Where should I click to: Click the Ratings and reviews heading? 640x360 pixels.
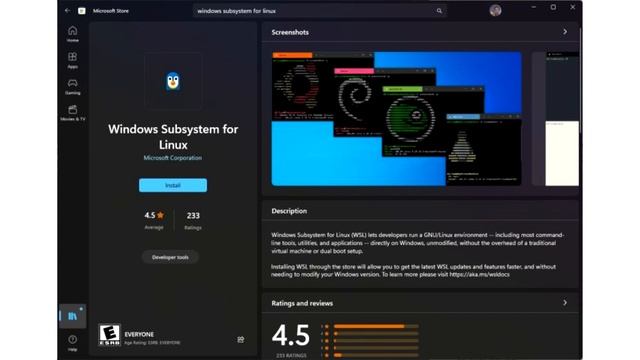coord(302,303)
